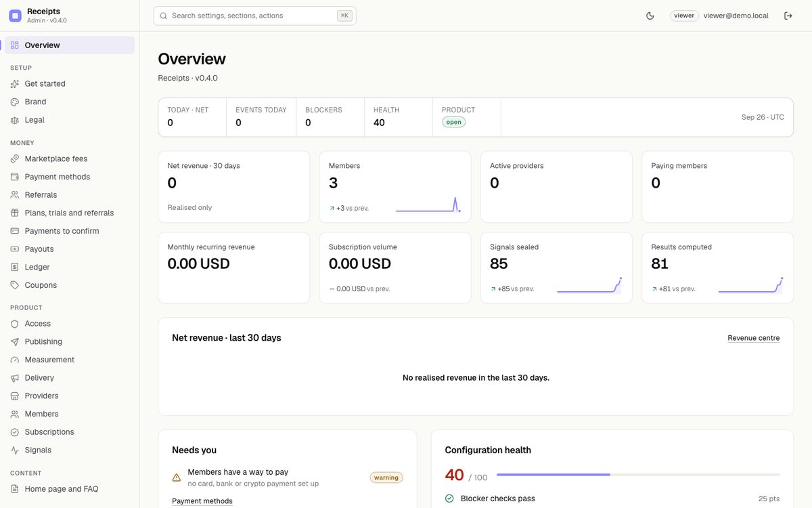Click the HEALTH 40 stat cell

[x=399, y=117]
